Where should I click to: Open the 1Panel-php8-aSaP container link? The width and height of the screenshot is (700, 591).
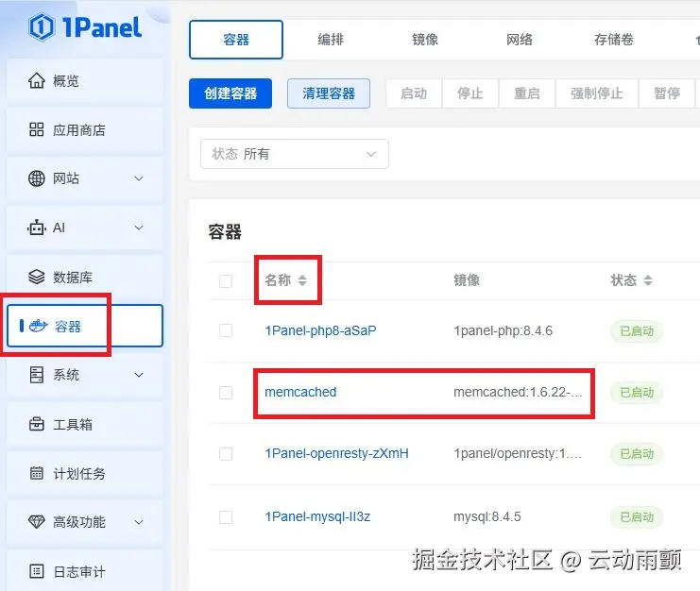(x=320, y=330)
